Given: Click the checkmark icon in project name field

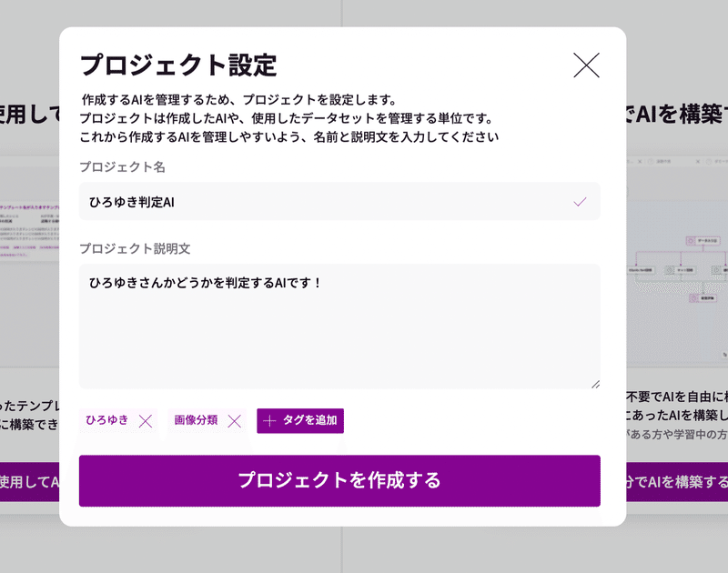Looking at the screenshot, I should 580,202.
